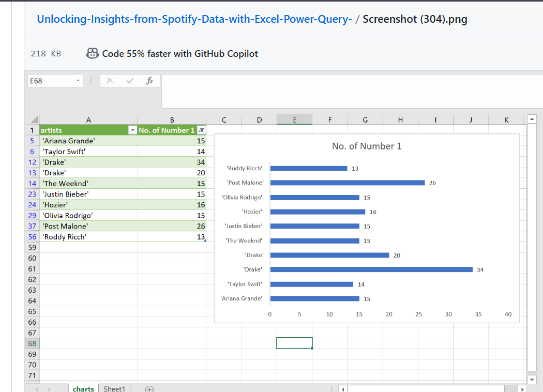Viewport: 543px width, 392px height.
Task: Click the chart axis label 'Olivia Rodrigo'
Action: (242, 198)
